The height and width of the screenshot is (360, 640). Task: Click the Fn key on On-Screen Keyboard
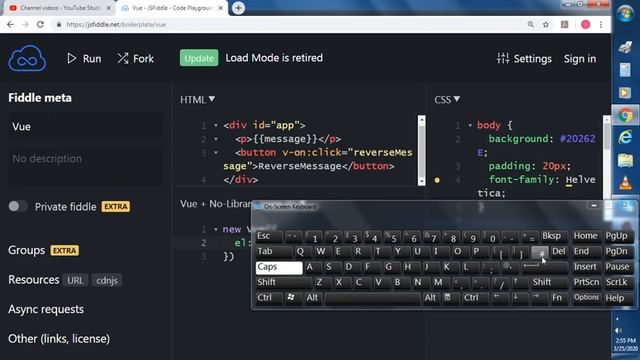coord(558,298)
